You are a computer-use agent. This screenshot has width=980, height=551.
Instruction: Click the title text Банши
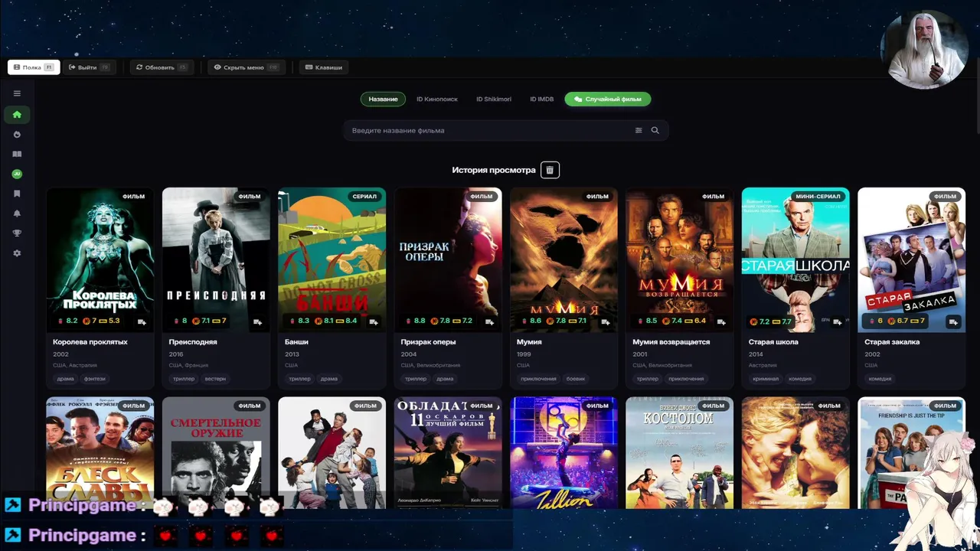click(296, 342)
